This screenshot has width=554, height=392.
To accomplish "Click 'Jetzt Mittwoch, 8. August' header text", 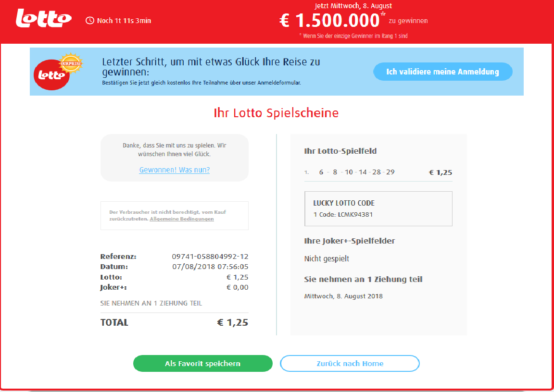I will pyautogui.click(x=353, y=6).
